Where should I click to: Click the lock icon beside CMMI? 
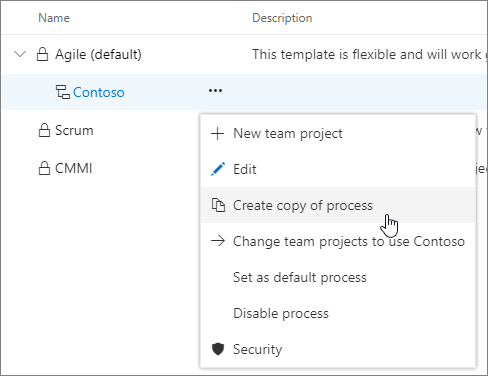44,168
